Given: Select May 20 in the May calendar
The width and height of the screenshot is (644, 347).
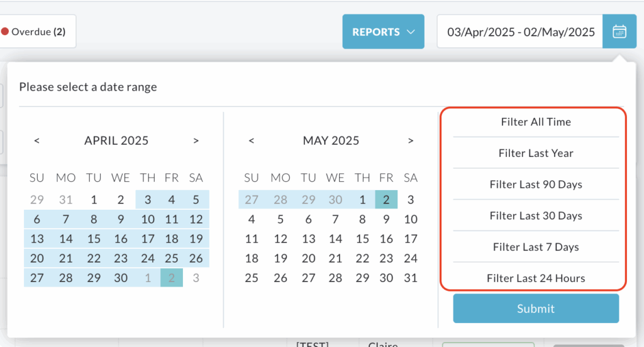Looking at the screenshot, I should click(x=308, y=258).
